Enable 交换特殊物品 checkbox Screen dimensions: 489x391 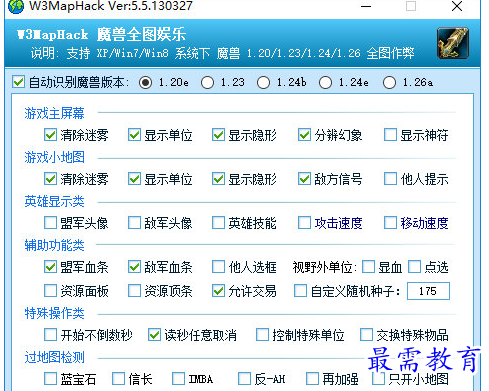point(366,335)
